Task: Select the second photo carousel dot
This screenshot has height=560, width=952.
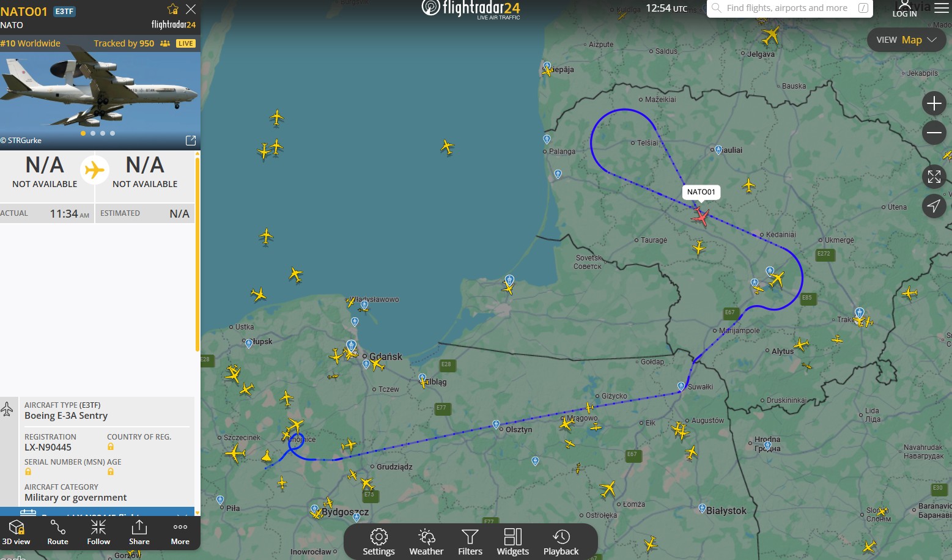Action: pos(93,133)
